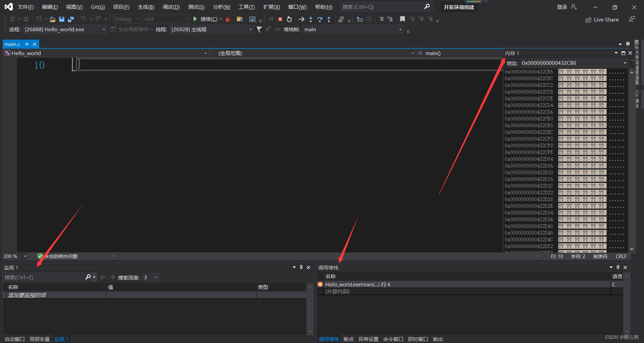Open the Hello_world project scope dropdown

coord(106,53)
